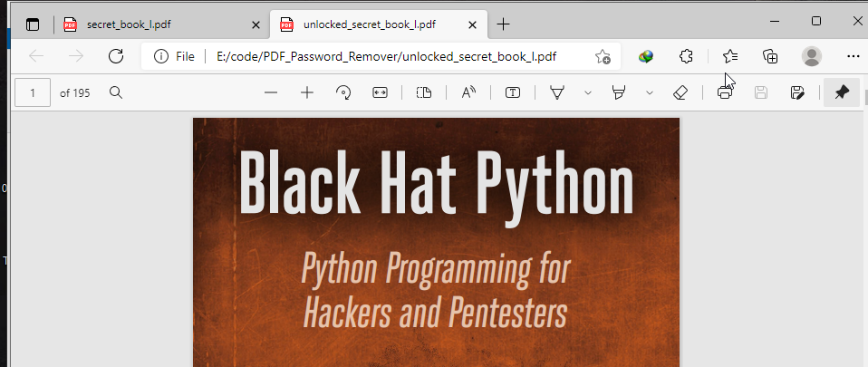This screenshot has height=367, width=868.
Task: Switch to the secret_book_l.pdf tab
Action: (161, 24)
